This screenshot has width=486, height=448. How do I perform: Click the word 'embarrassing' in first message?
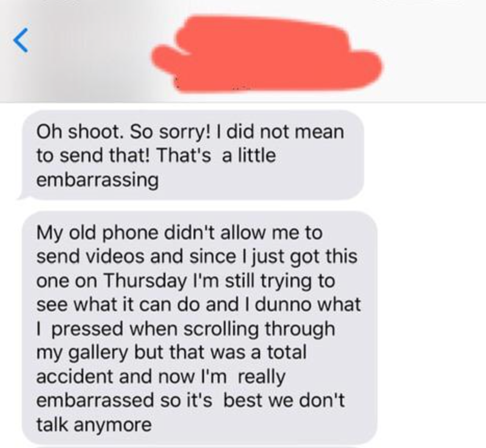tap(98, 180)
